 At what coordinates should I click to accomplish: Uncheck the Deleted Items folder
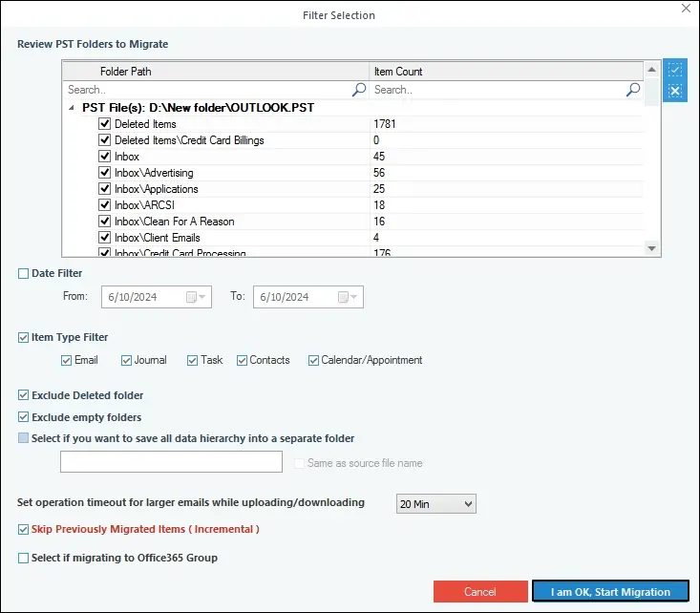(104, 124)
